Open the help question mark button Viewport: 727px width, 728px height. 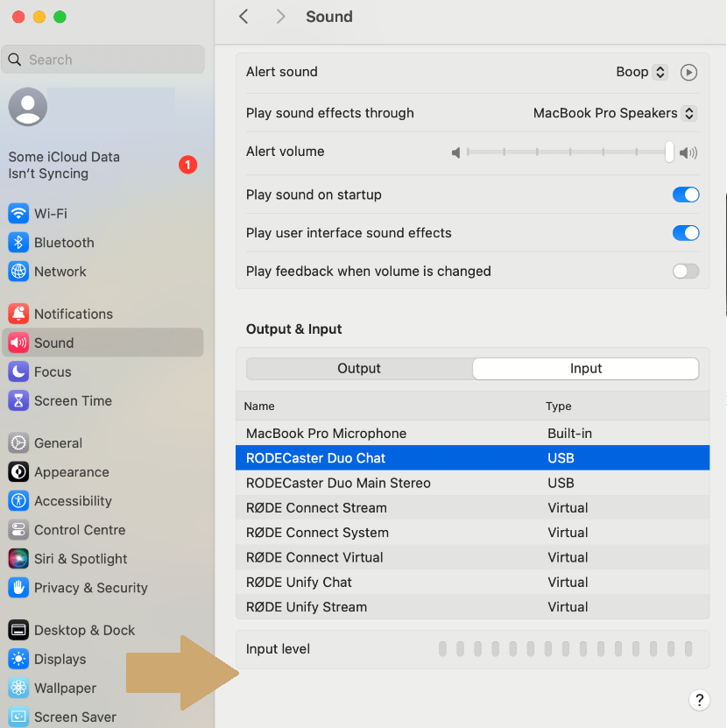point(699,700)
